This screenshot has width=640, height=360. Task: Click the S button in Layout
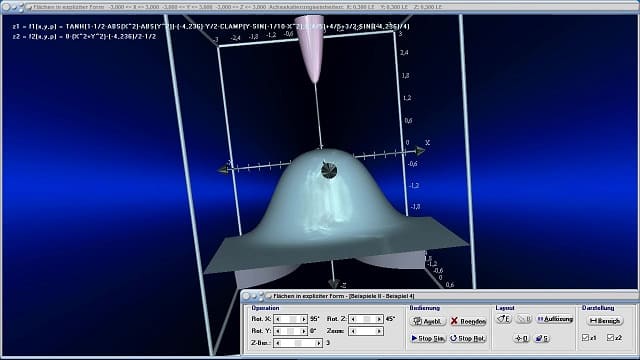pyautogui.click(x=542, y=338)
